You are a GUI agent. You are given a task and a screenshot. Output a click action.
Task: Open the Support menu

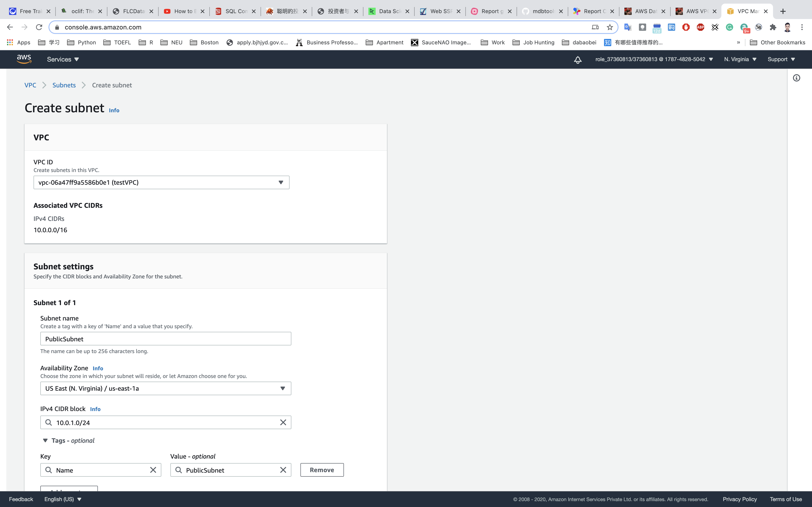click(x=781, y=59)
